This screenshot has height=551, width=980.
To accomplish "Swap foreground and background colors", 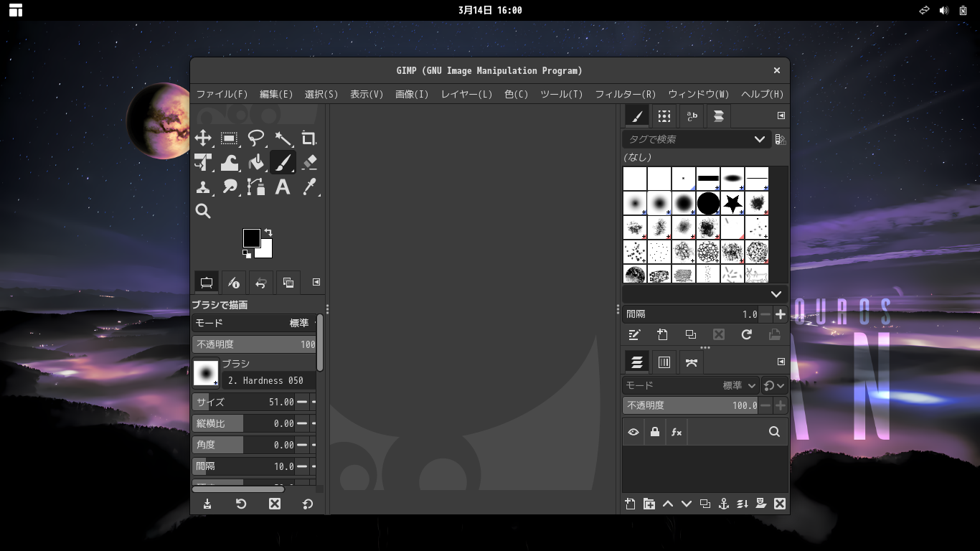I will tap(268, 232).
